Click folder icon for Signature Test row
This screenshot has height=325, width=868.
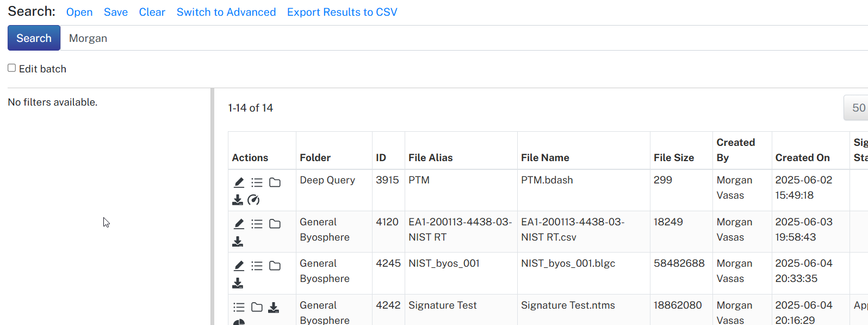click(257, 307)
